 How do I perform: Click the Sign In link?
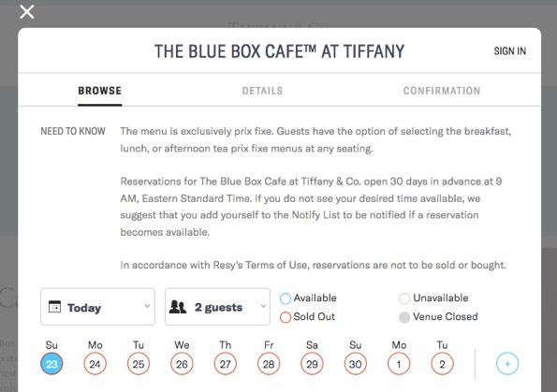510,51
